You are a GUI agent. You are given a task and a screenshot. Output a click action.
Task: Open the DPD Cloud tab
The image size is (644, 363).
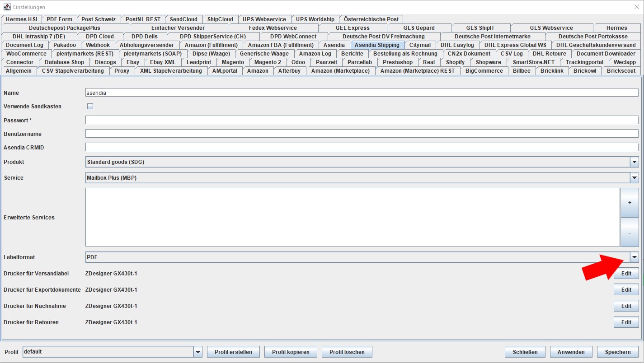pos(100,37)
